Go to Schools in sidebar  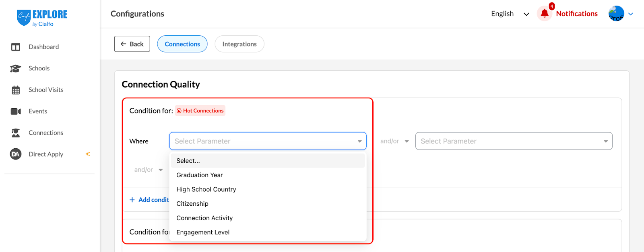point(39,68)
